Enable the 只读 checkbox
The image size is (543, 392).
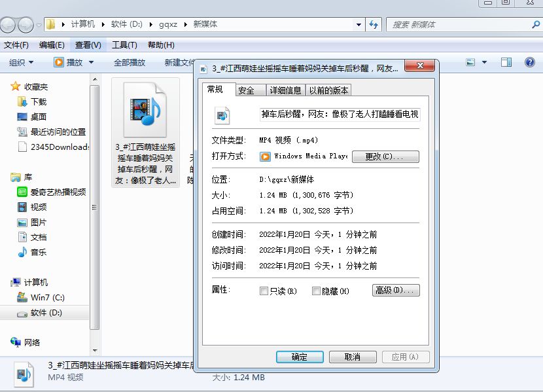(264, 290)
